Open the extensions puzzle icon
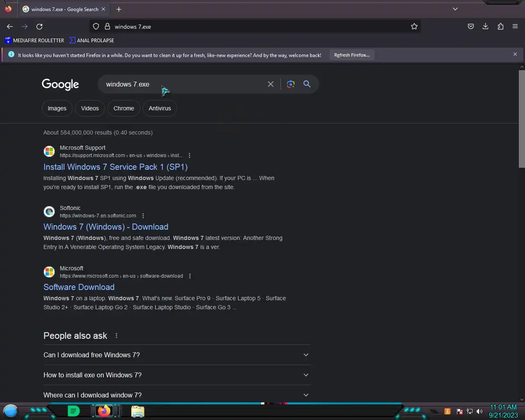Image resolution: width=525 pixels, height=420 pixels. 500,27
